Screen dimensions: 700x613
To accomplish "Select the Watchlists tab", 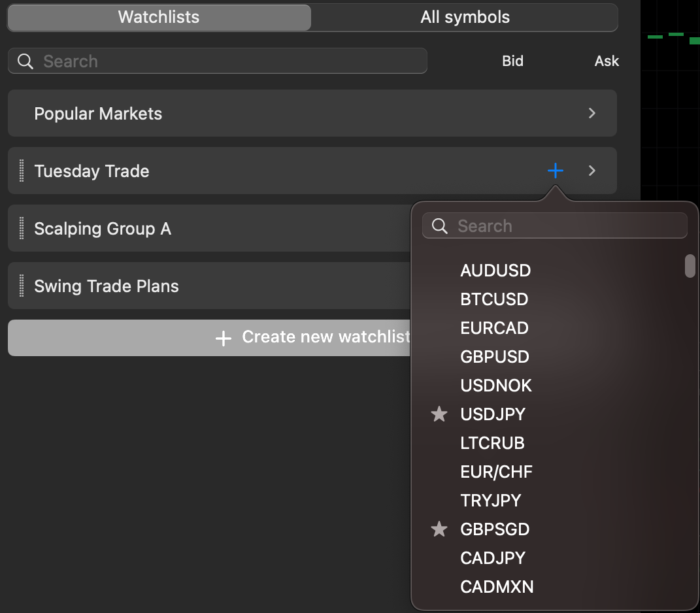I will (x=159, y=18).
